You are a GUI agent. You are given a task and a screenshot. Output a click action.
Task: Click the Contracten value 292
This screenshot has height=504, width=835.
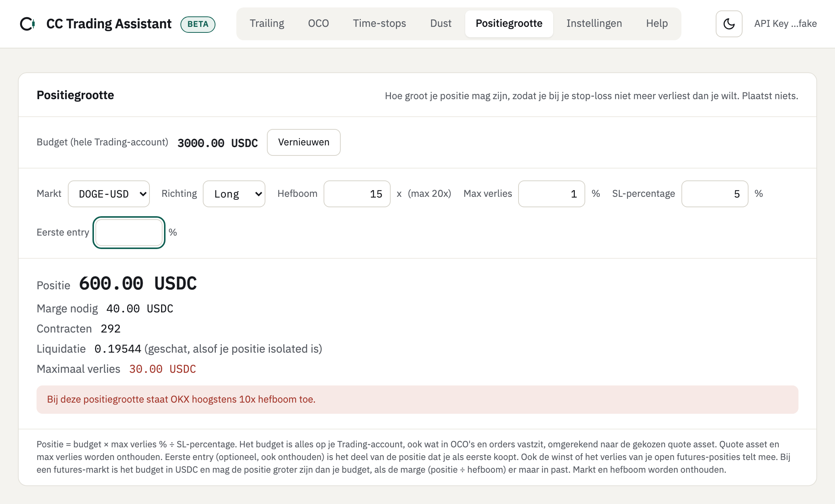(111, 329)
